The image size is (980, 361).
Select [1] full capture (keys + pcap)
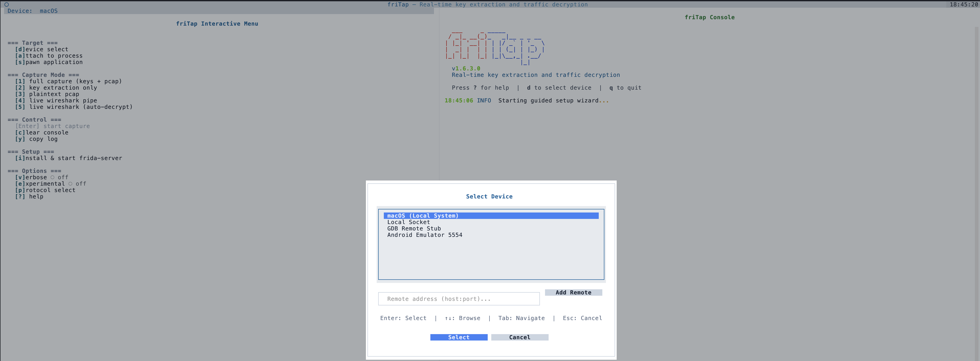[69, 81]
